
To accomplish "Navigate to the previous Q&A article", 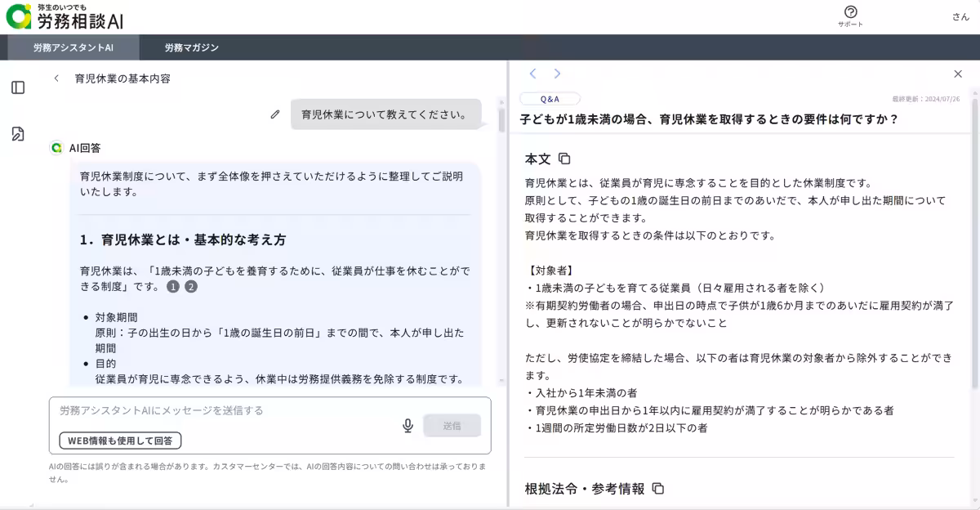I will tap(532, 73).
